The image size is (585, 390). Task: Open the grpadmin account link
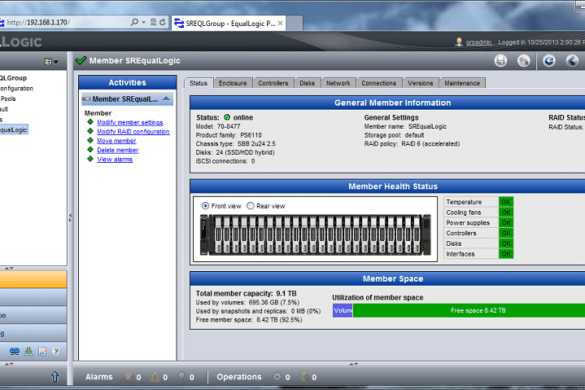479,43
